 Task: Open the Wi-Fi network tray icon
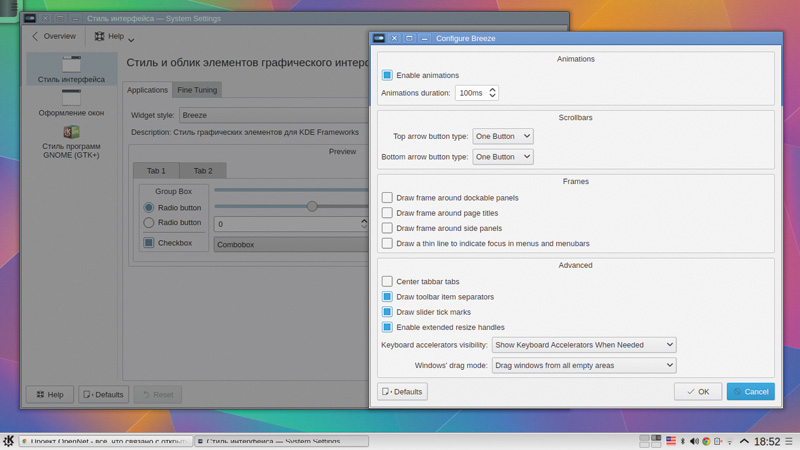(x=730, y=441)
